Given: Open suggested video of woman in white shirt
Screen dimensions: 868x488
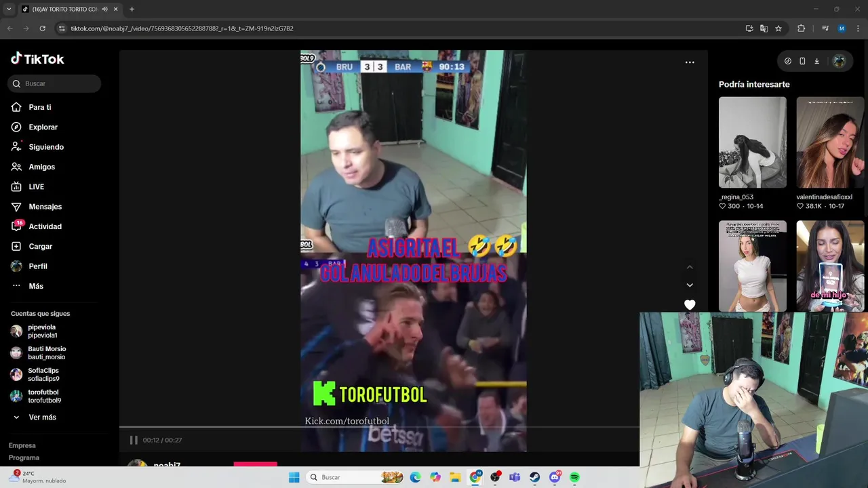Looking at the screenshot, I should coord(753,266).
